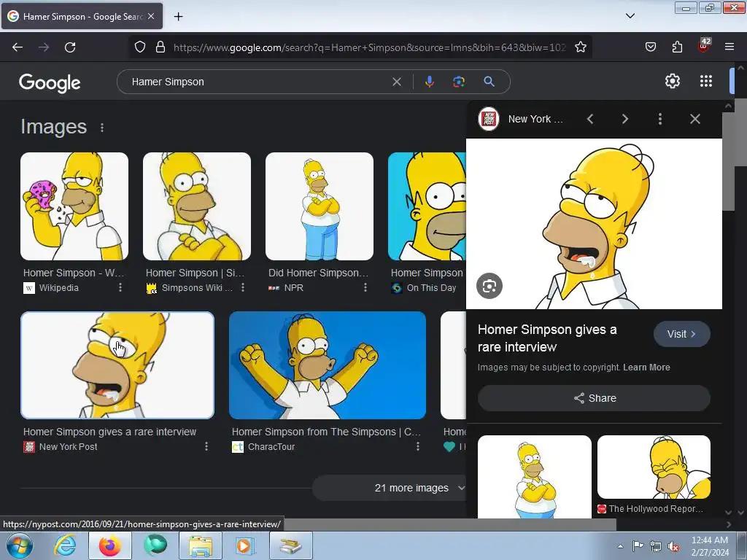Viewport: 747px width, 560px height.
Task: Open a new browser tab
Action: coord(178,17)
